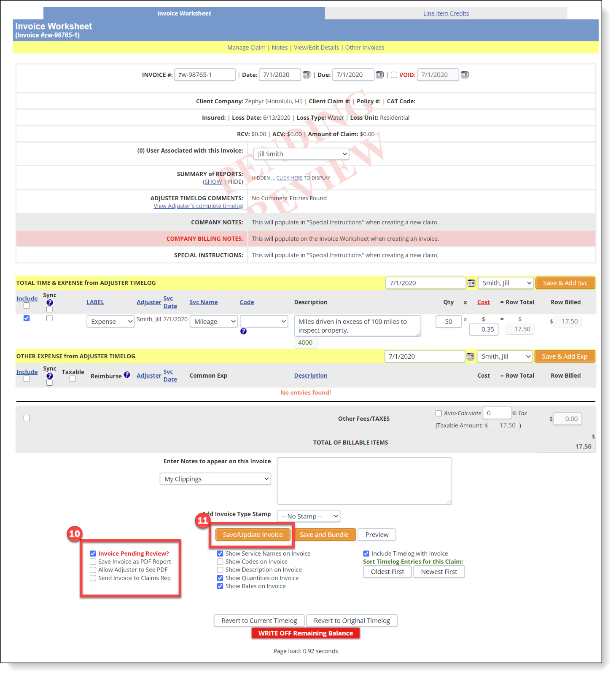
Task: Sort by LABEL column header
Action: click(x=95, y=302)
